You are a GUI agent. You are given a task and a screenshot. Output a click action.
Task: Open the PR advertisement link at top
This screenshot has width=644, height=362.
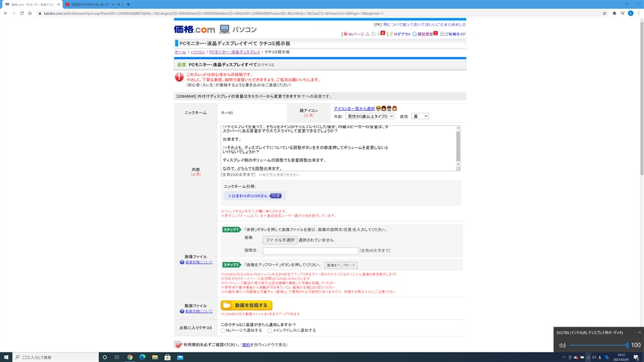pyautogui.click(x=425, y=25)
